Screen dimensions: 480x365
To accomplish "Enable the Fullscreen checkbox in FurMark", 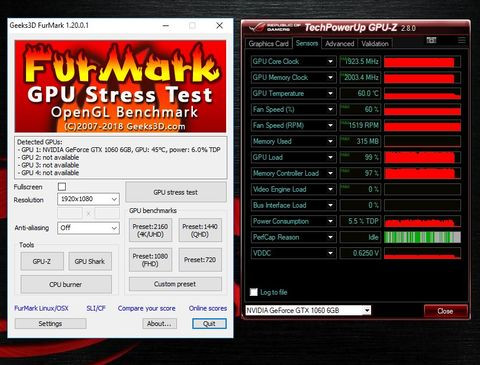I will coord(62,186).
